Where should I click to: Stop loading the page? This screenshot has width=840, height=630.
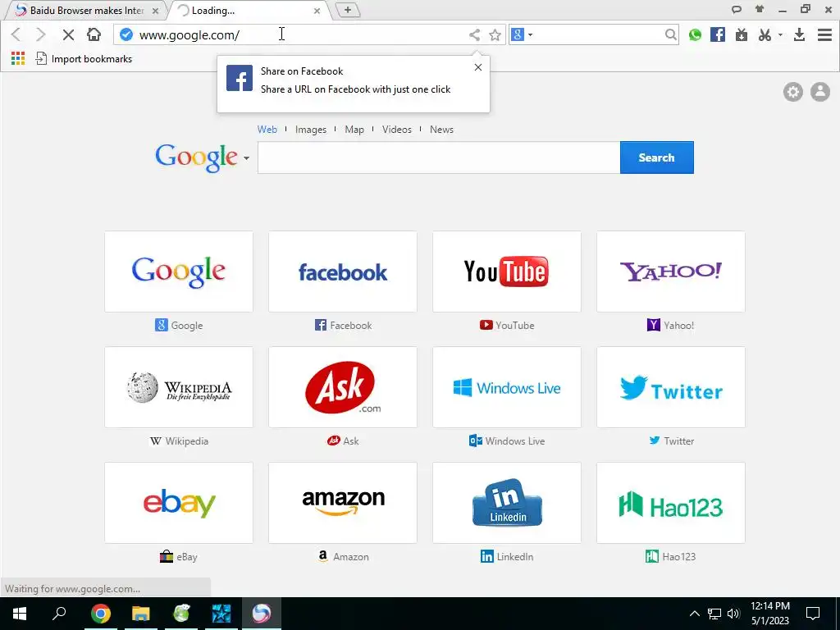(68, 34)
